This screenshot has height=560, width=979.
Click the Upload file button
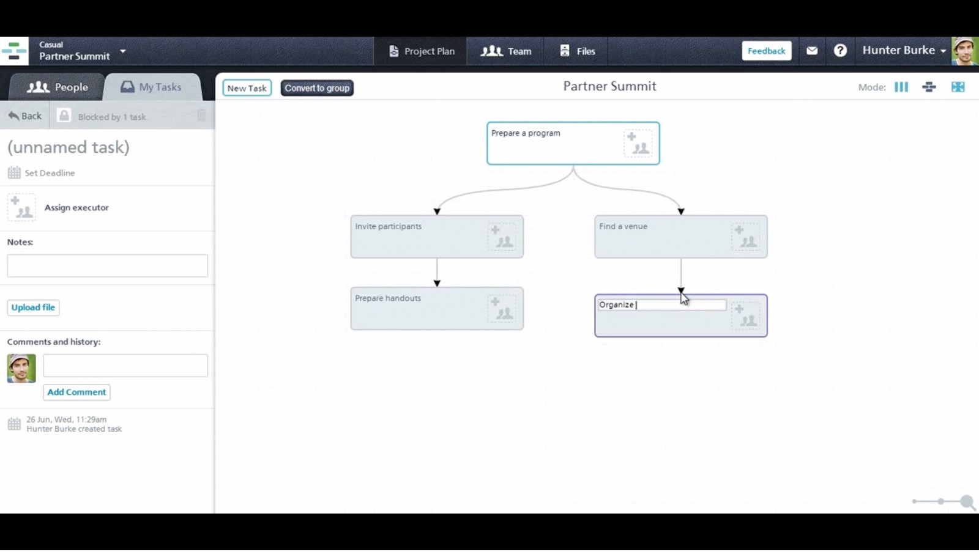[33, 308]
